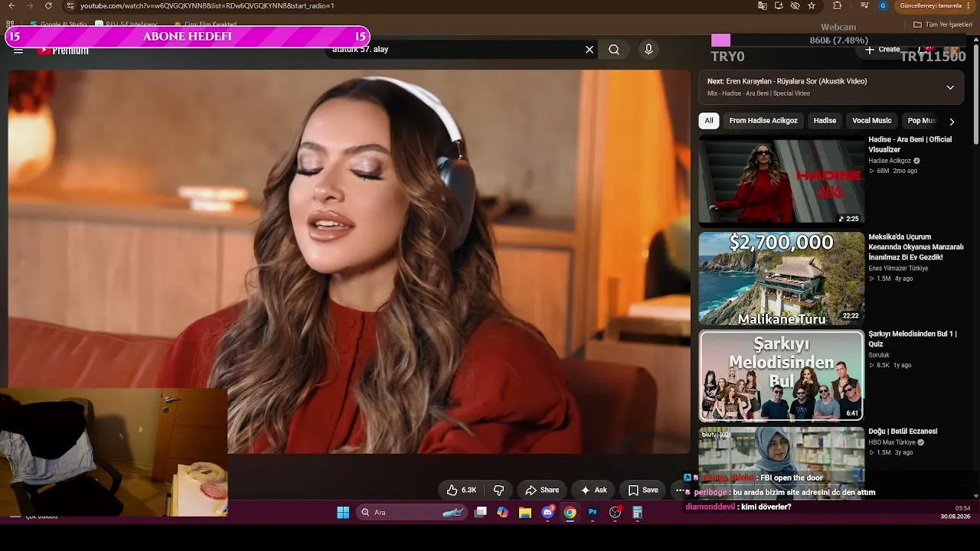
Task: Open the Tüm Yer İşaretleri bookmarks folder
Action: click(x=942, y=24)
